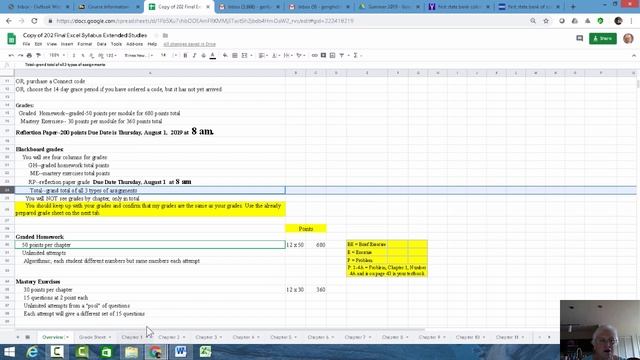Open the Edit menu
Screen dimensions: 640x360
[38, 44]
